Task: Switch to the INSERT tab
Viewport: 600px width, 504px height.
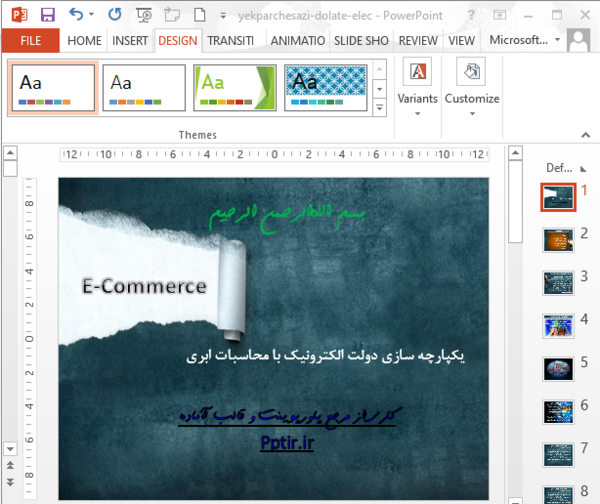Action: (x=130, y=41)
